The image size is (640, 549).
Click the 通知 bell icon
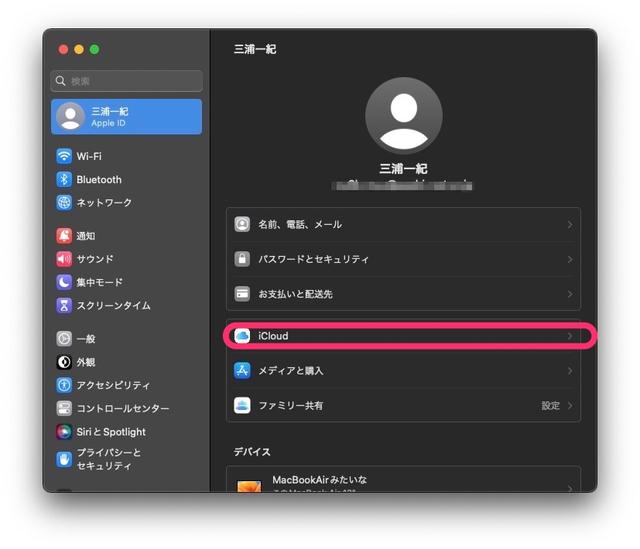64,236
